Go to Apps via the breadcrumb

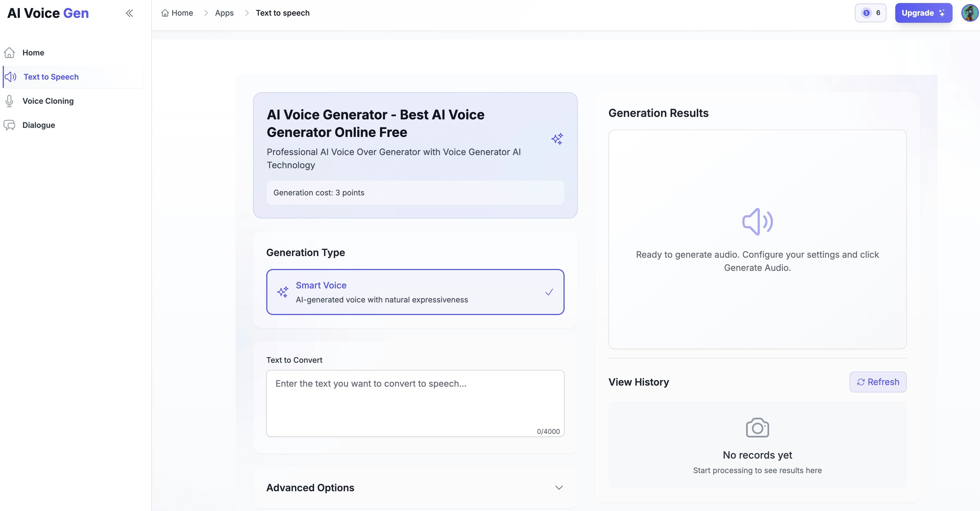point(224,13)
